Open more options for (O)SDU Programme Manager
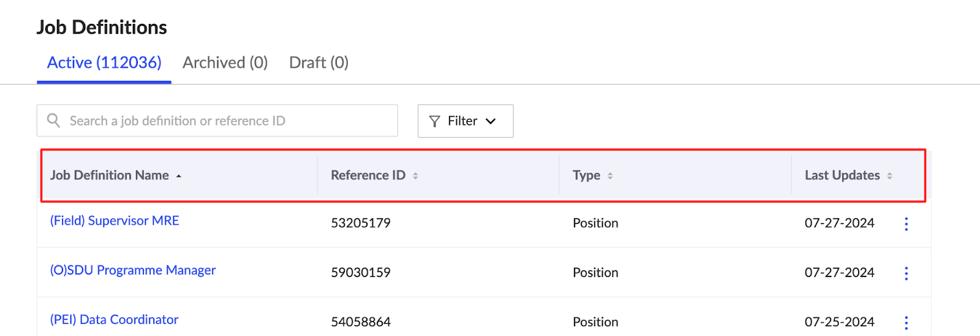The image size is (980, 336). 907,273
